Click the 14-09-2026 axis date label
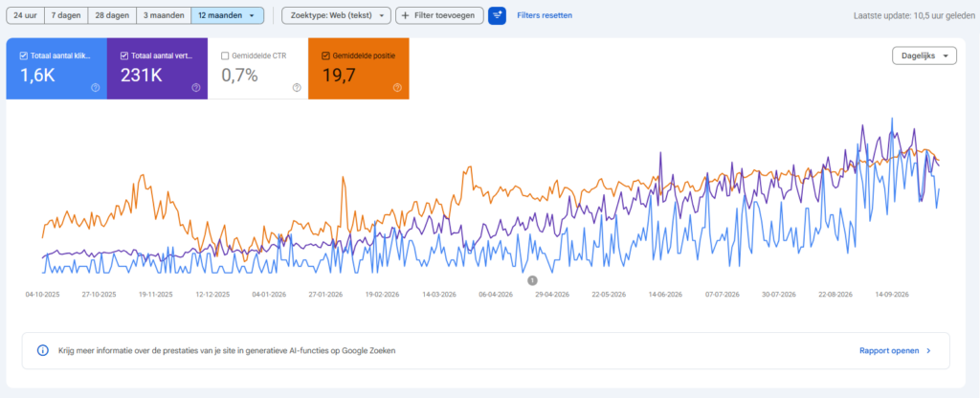 tap(891, 294)
